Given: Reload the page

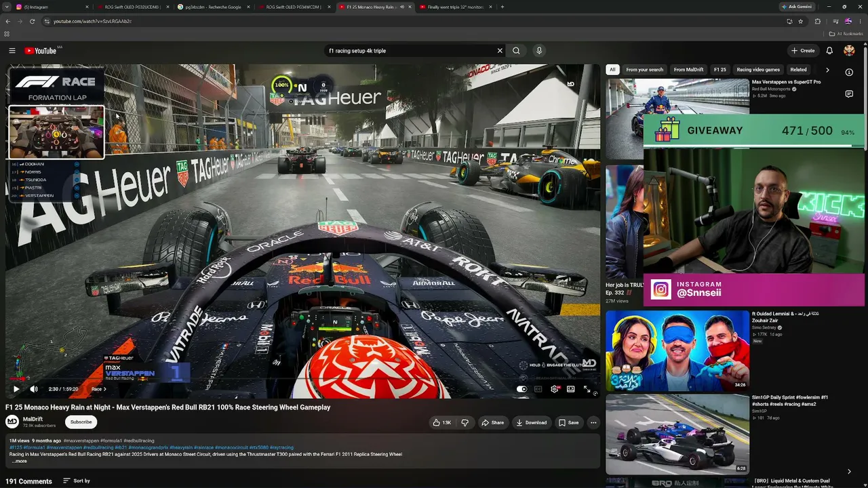Looking at the screenshot, I should (x=32, y=21).
